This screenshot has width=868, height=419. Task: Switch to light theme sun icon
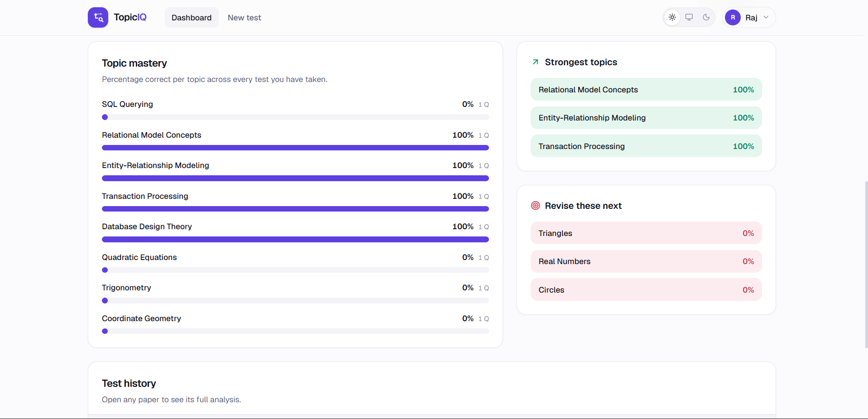coord(672,17)
